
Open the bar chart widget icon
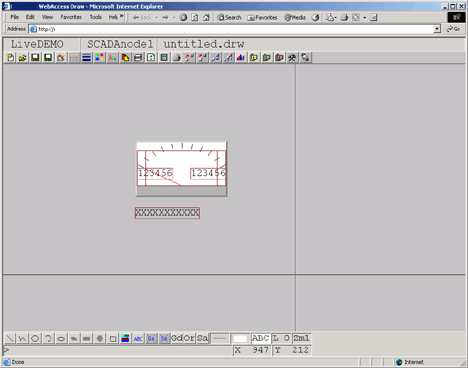coord(241,58)
